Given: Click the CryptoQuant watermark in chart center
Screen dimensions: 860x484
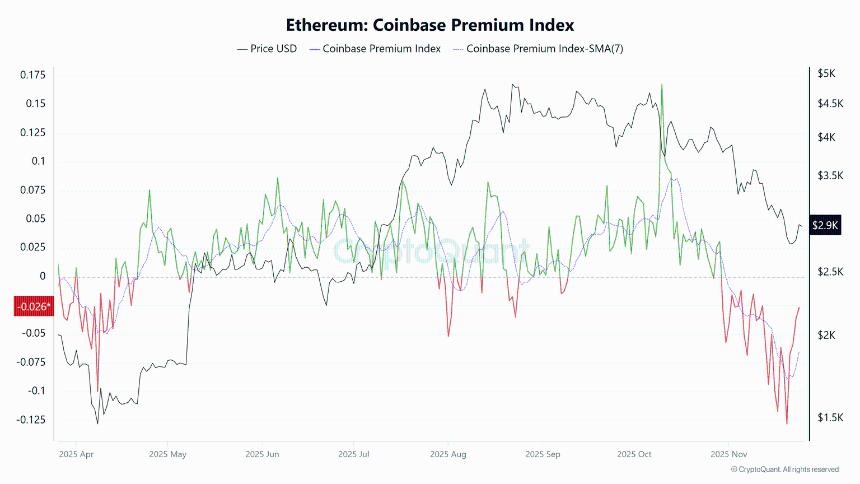Looking at the screenshot, I should 430,250.
